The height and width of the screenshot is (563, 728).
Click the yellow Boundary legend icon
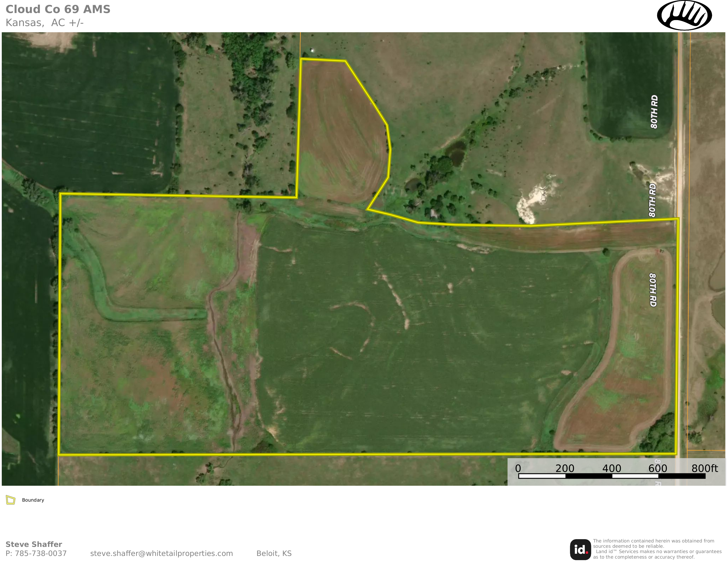(x=11, y=500)
